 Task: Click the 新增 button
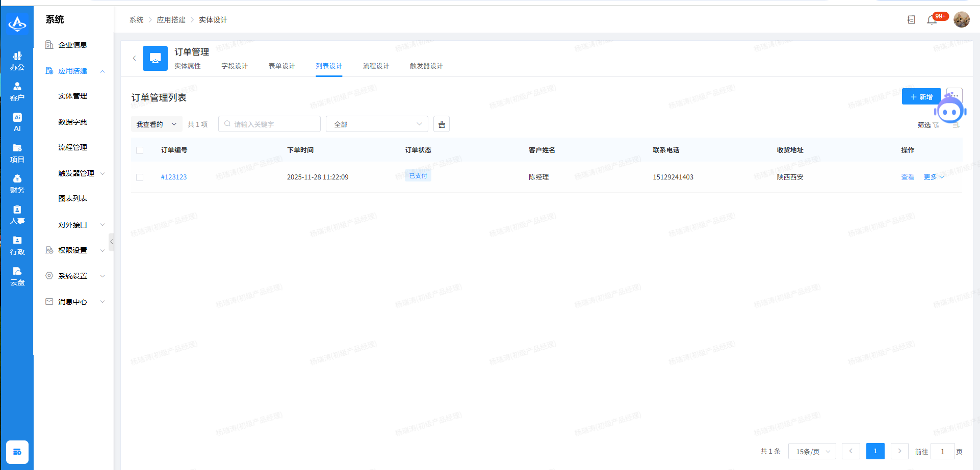(921, 97)
